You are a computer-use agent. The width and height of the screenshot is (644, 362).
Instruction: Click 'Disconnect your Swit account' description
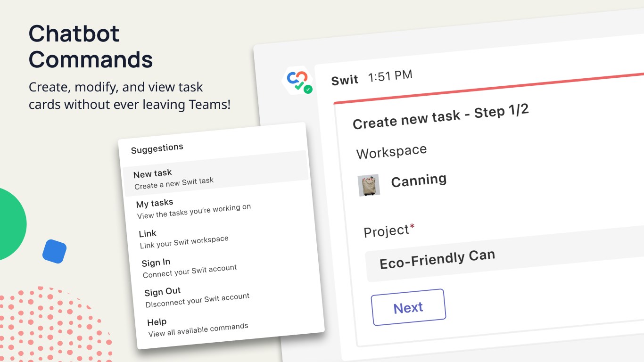tap(197, 300)
